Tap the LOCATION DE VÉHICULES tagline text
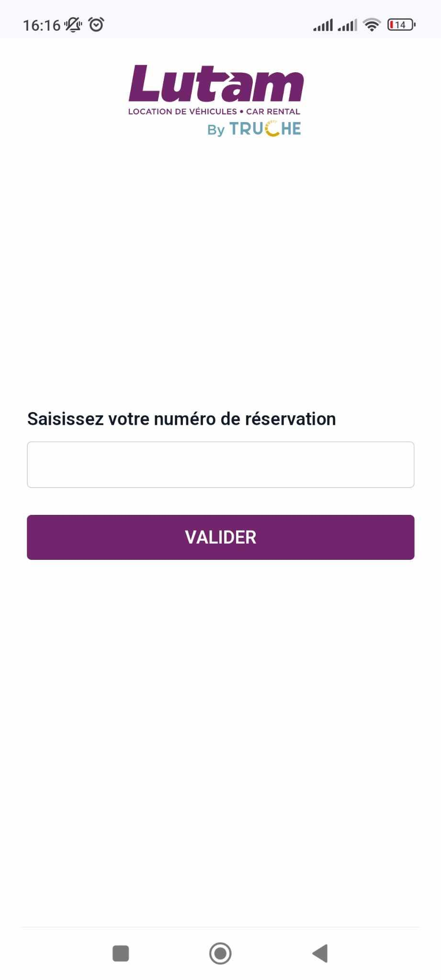This screenshot has height=980, width=441. [182, 111]
